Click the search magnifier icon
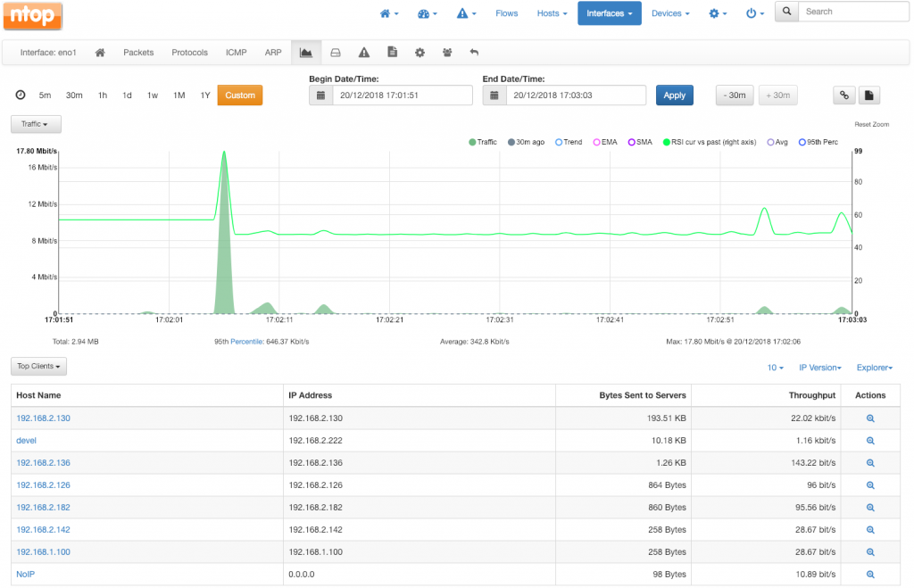The image size is (914, 588). point(787,11)
